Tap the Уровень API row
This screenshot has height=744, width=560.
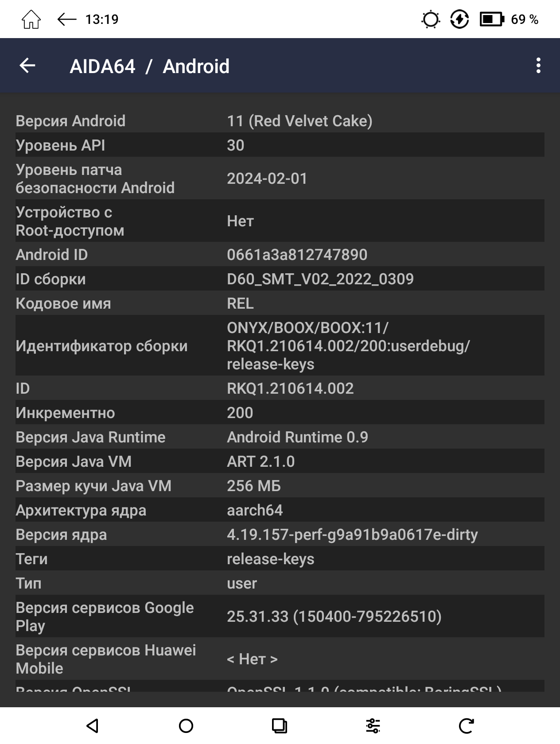(x=280, y=145)
